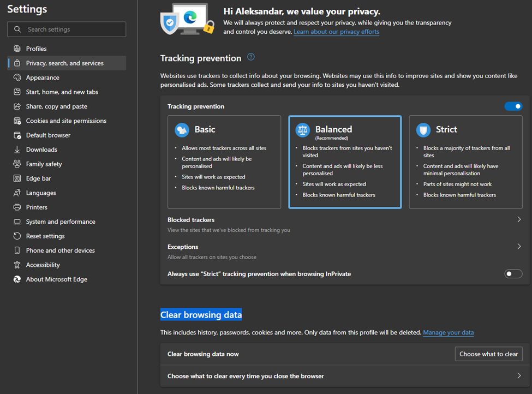Navigate to Downloads settings

pyautogui.click(x=67, y=150)
